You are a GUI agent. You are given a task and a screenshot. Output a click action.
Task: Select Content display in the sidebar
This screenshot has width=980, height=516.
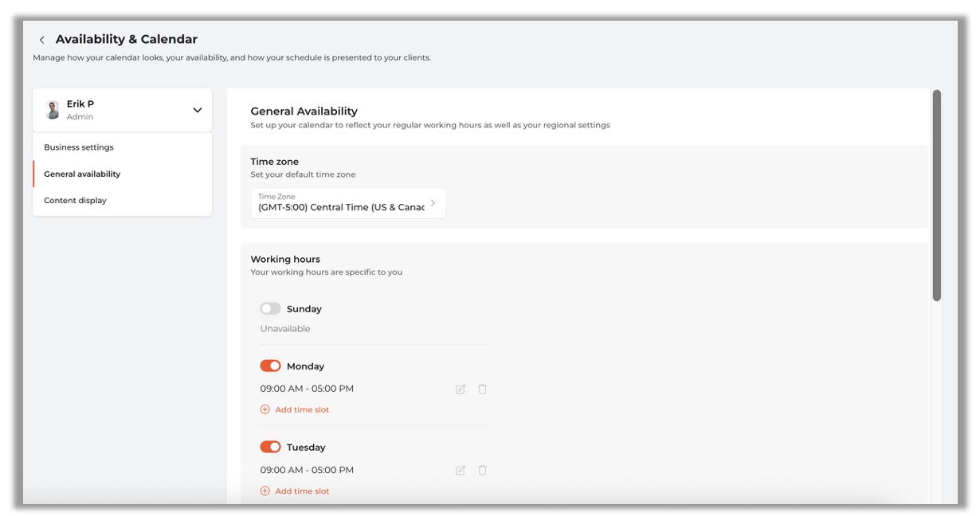75,201
